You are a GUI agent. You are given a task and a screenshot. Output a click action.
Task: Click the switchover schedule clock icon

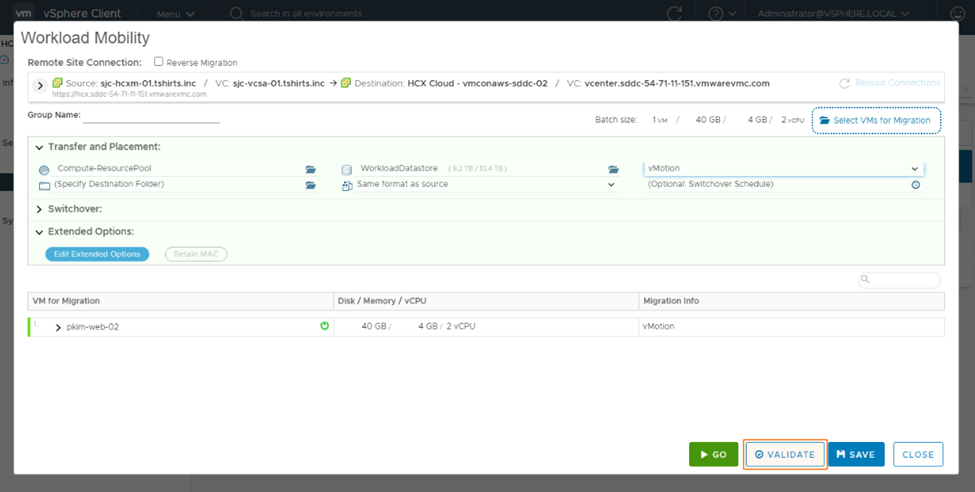coord(915,185)
